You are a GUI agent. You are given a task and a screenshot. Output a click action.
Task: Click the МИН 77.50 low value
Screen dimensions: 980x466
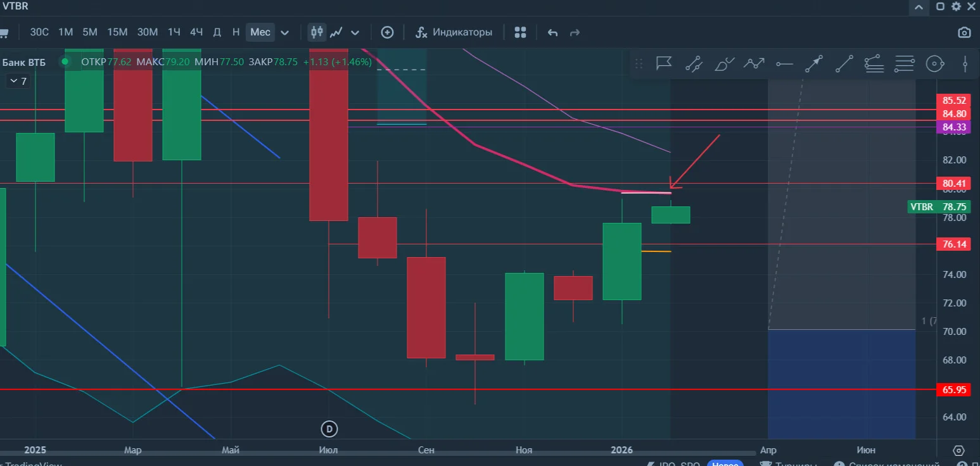click(x=219, y=62)
